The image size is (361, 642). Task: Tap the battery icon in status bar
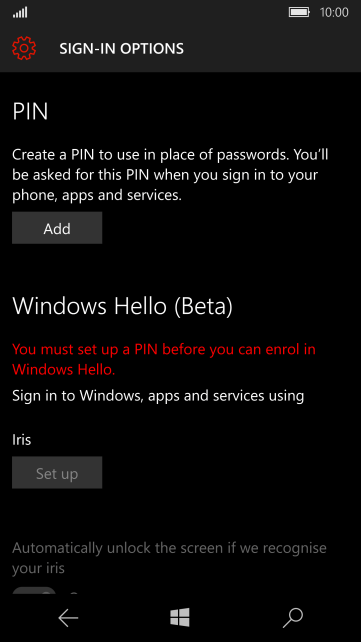pyautogui.click(x=300, y=12)
